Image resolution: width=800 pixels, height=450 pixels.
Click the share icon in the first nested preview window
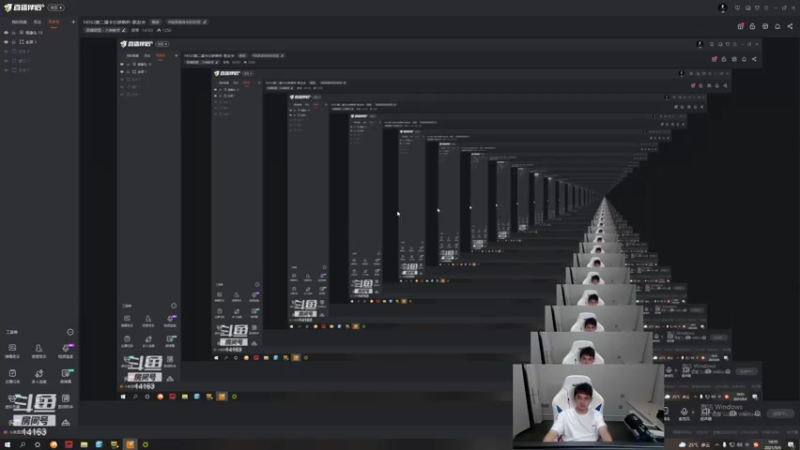pyautogui.click(x=754, y=59)
